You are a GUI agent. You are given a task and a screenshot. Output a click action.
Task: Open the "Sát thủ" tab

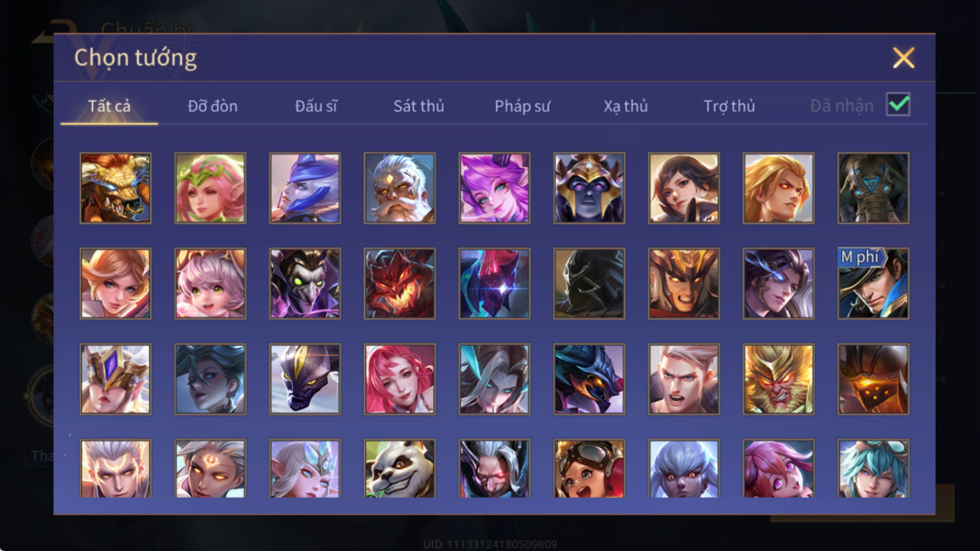tap(419, 106)
